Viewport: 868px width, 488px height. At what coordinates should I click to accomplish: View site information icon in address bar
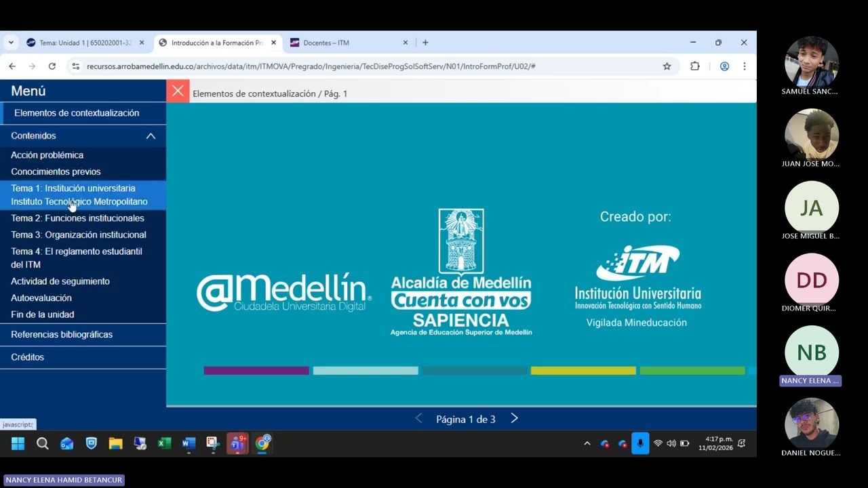pyautogui.click(x=75, y=66)
